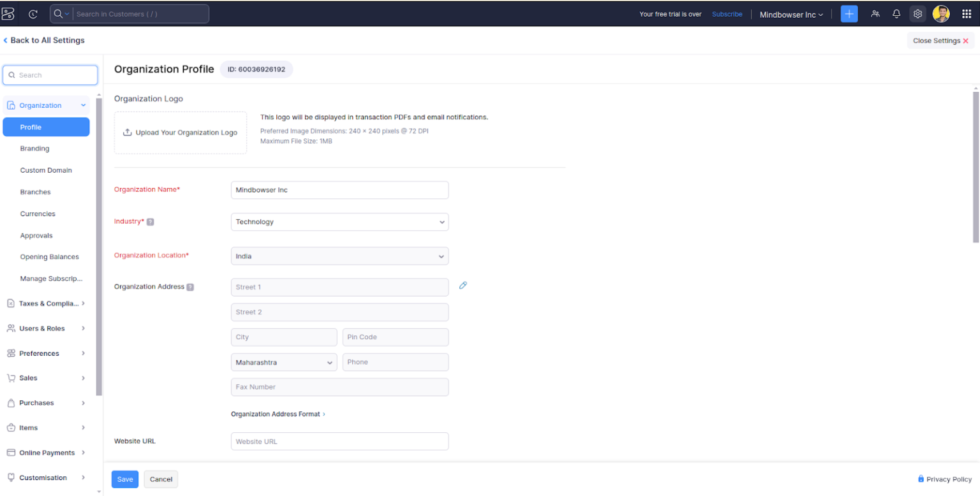Click the recent activities clock icon
Viewport: 980px width, 496px height.
(x=32, y=13)
